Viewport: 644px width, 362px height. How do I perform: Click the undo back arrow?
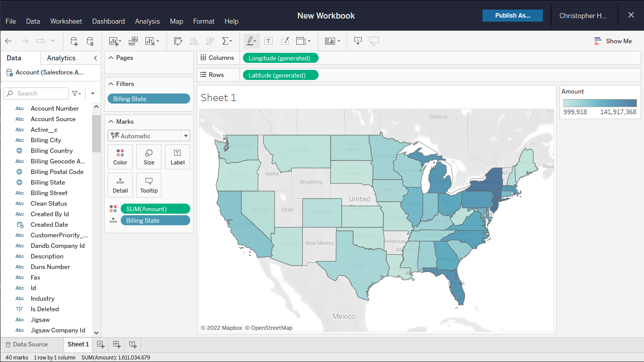(9, 41)
